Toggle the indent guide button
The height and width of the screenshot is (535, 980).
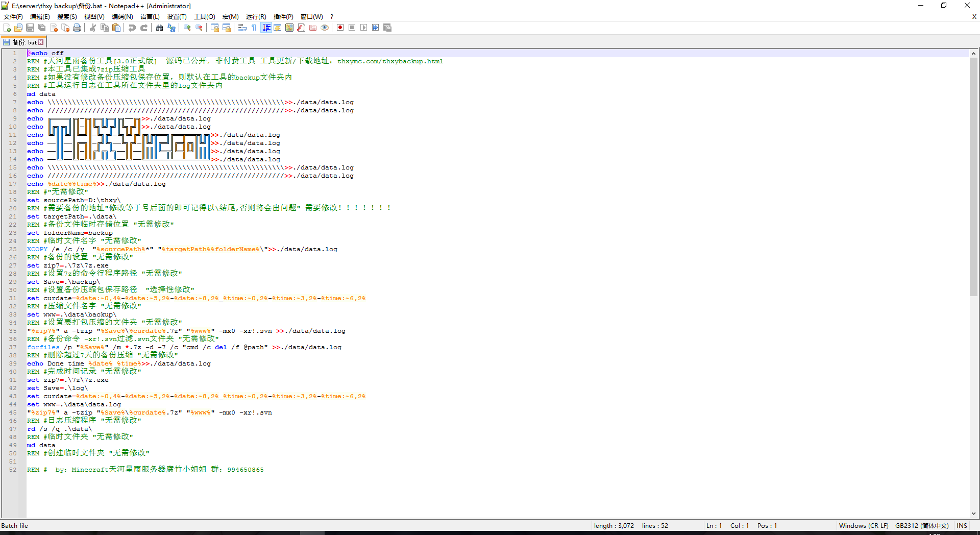point(266,28)
